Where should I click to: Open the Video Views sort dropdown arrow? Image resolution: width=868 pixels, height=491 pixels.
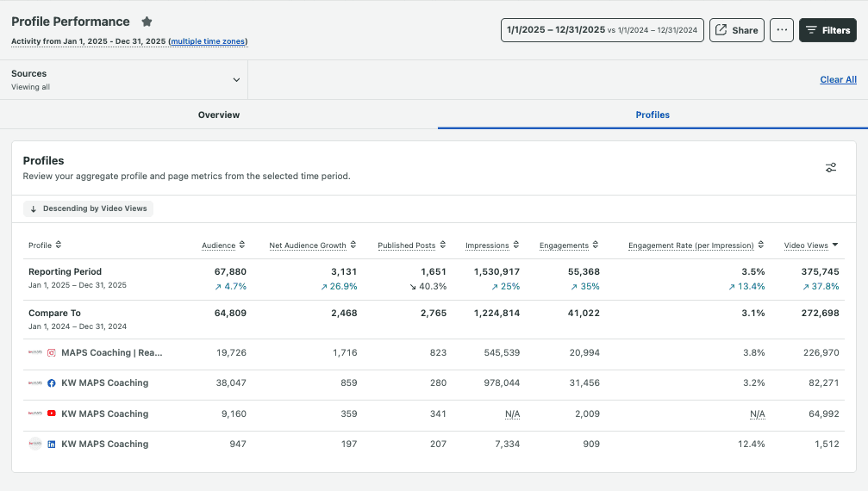point(835,245)
